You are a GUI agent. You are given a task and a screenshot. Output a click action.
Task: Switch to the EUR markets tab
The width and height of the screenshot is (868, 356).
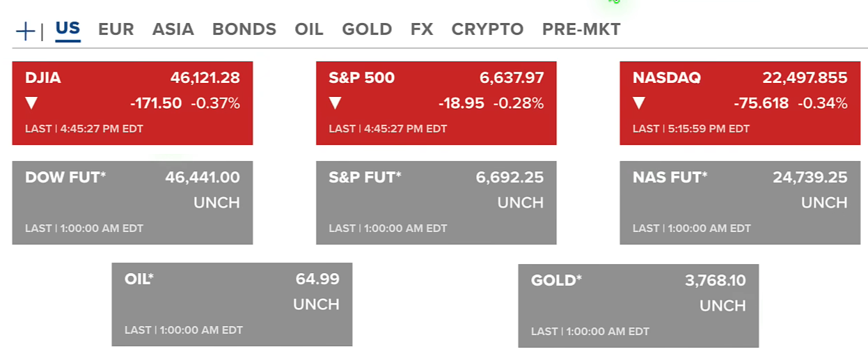116,29
